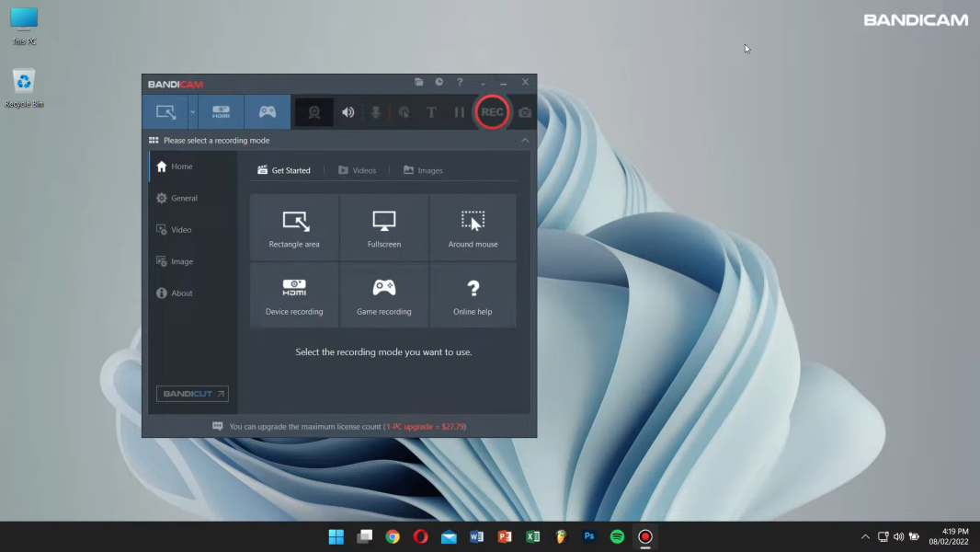The image size is (980, 552).
Task: Click the chat bubble notice icon
Action: [218, 426]
